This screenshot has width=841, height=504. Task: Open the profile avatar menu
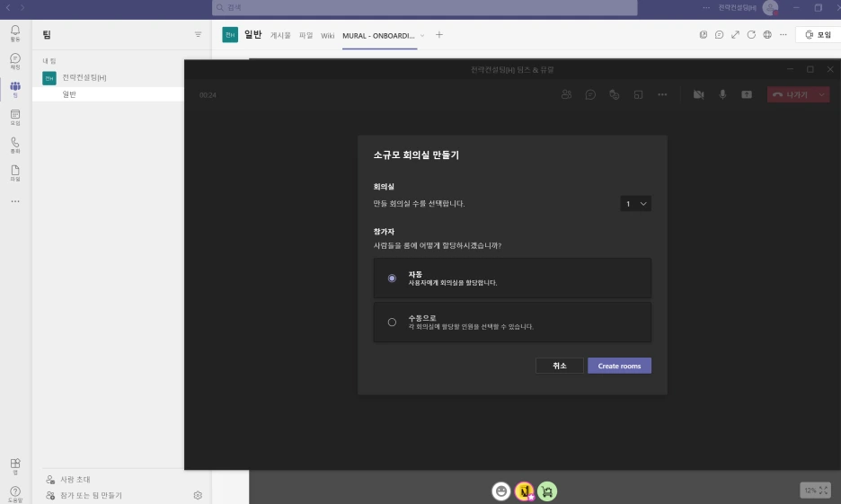pos(770,7)
